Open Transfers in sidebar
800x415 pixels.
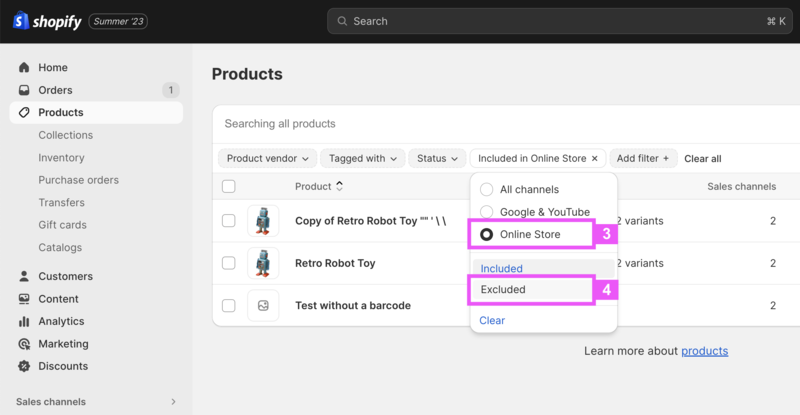(x=61, y=203)
